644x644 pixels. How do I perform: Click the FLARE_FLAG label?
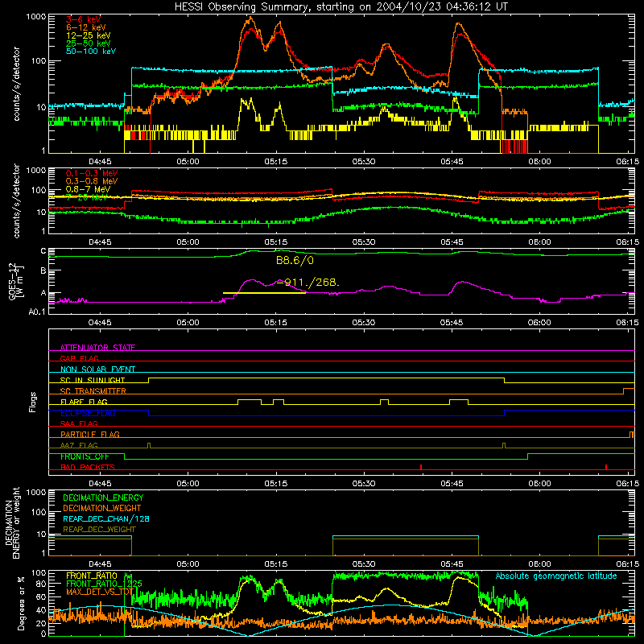click(84, 402)
